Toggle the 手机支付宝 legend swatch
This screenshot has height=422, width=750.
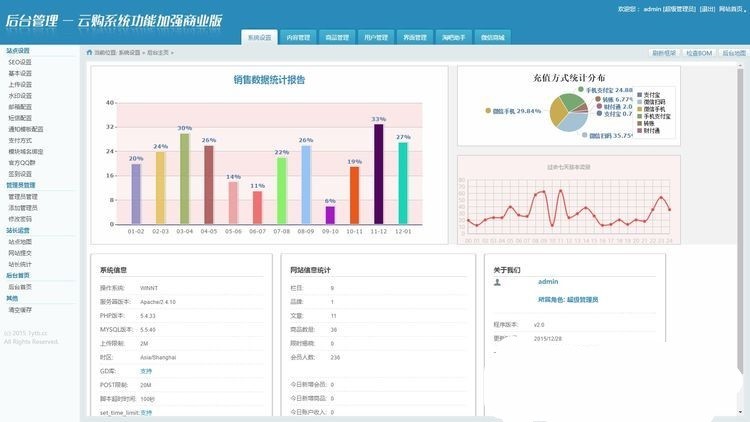640,116
